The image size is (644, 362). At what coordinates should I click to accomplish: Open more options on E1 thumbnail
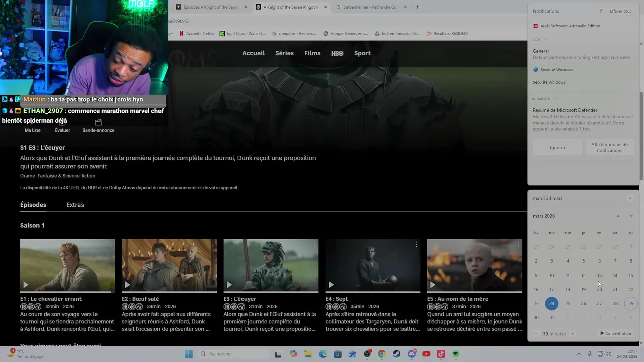pos(111,244)
